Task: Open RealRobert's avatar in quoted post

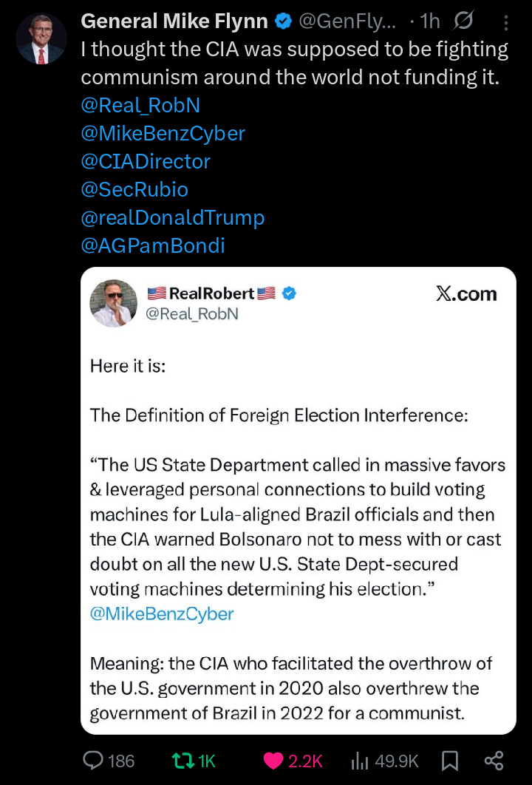Action: click(114, 303)
